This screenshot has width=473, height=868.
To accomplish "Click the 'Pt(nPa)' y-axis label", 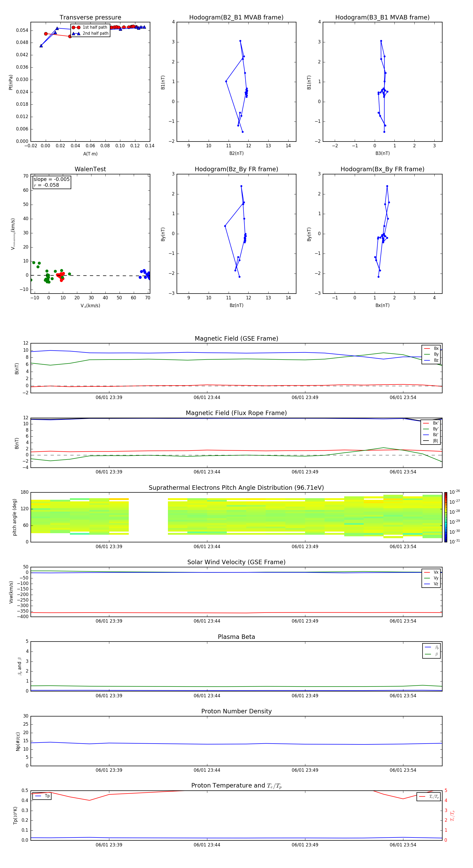I will pos(11,82).
